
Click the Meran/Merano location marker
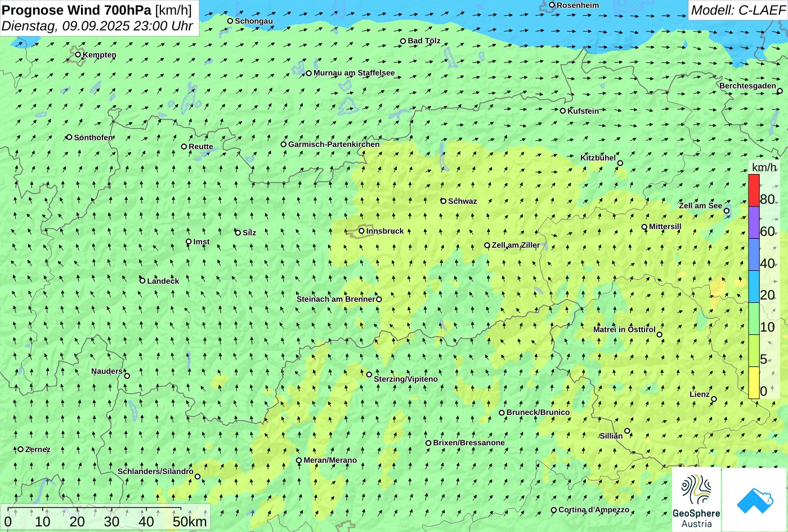pyautogui.click(x=299, y=461)
